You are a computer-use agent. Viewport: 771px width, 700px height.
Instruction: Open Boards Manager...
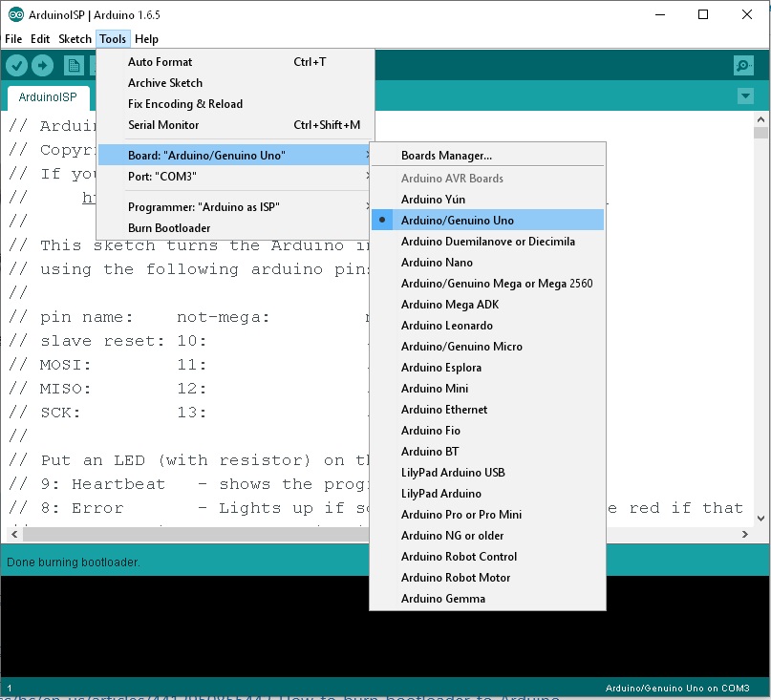[x=487, y=156]
